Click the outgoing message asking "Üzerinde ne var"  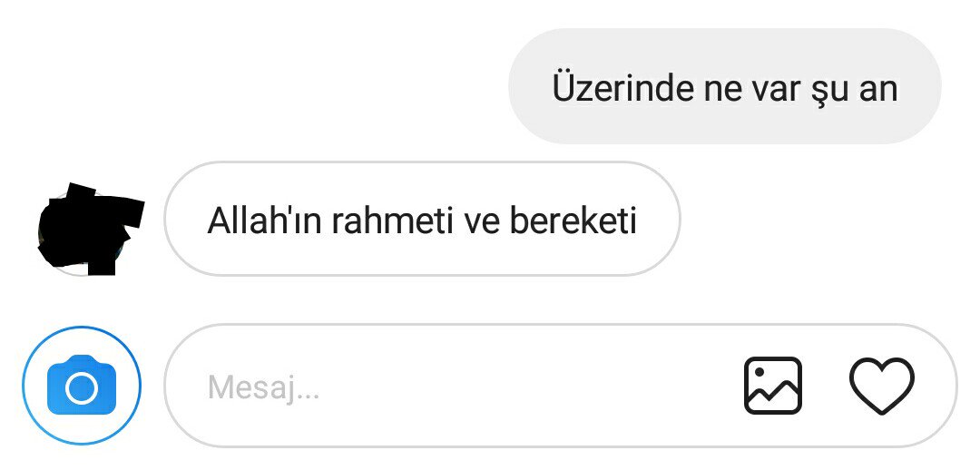(x=724, y=87)
